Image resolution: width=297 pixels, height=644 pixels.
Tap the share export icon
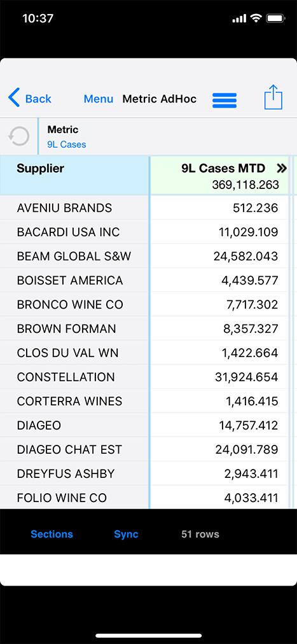pyautogui.click(x=273, y=97)
